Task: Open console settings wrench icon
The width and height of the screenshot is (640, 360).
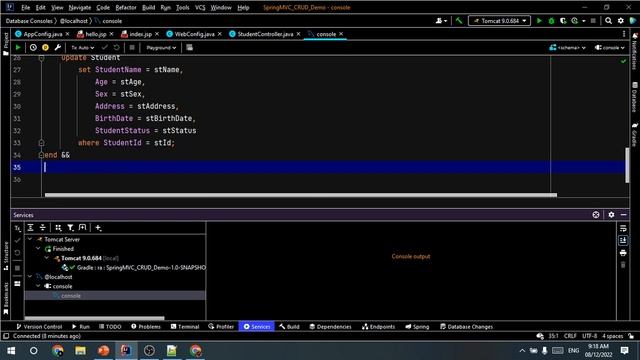Action: [x=58, y=48]
